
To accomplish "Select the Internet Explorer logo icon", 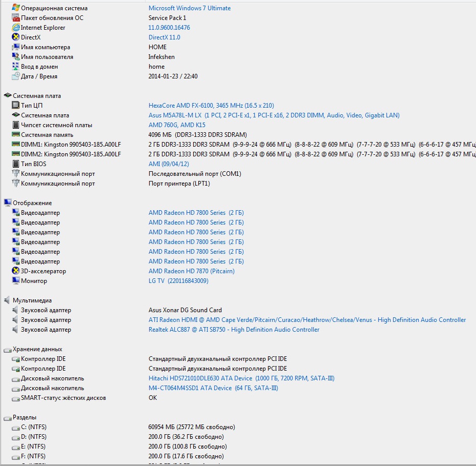I will pyautogui.click(x=16, y=27).
